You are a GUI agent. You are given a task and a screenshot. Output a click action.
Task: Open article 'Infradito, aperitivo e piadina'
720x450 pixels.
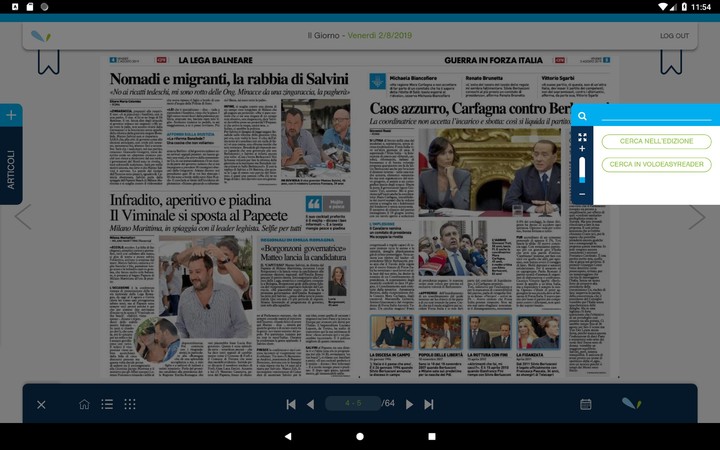[199, 208]
